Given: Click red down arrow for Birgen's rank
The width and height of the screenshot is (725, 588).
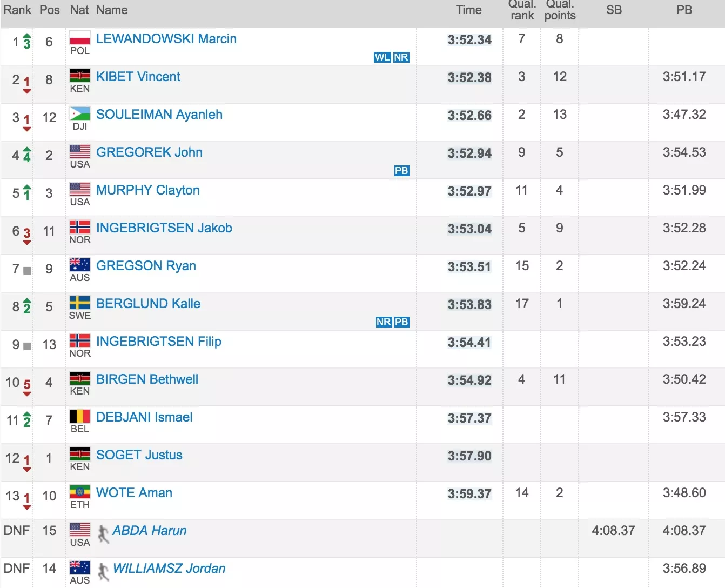Looking at the screenshot, I should click(27, 393).
